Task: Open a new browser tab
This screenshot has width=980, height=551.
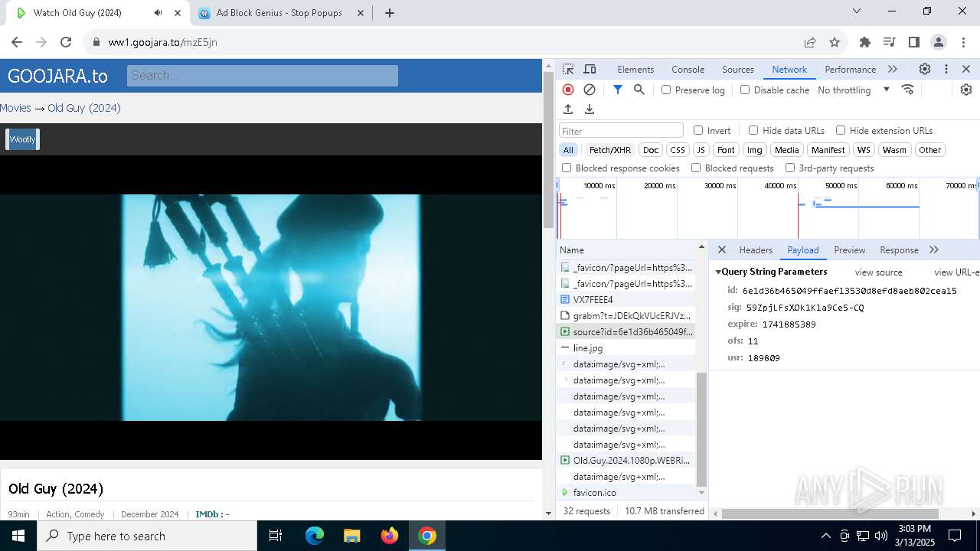Action: [x=389, y=13]
